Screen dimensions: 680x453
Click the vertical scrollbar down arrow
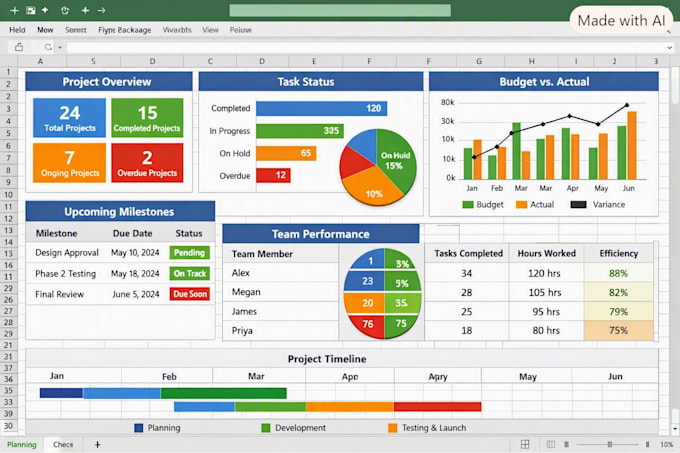point(675,429)
